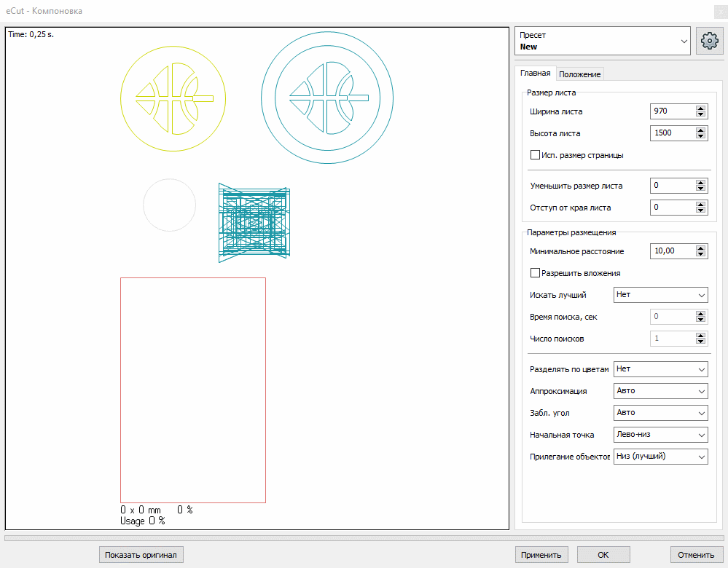Decrease Уменьшить размер листа with down arrow

coord(700,189)
